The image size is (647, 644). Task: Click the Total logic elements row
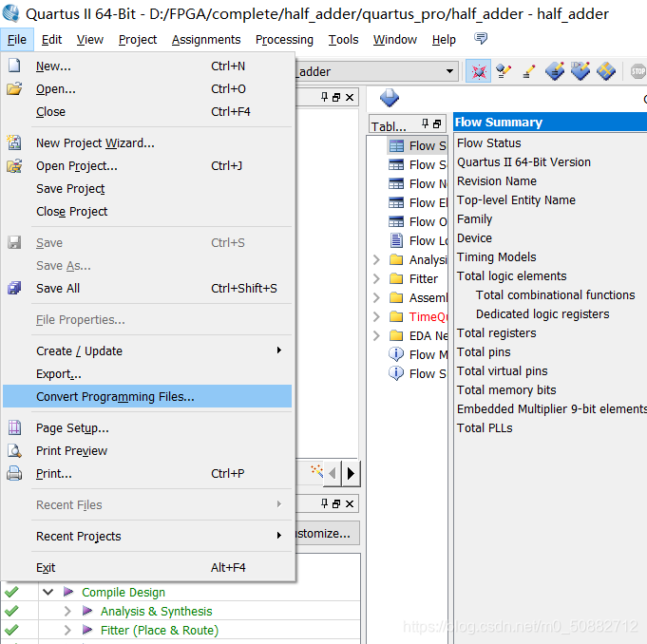pos(512,276)
